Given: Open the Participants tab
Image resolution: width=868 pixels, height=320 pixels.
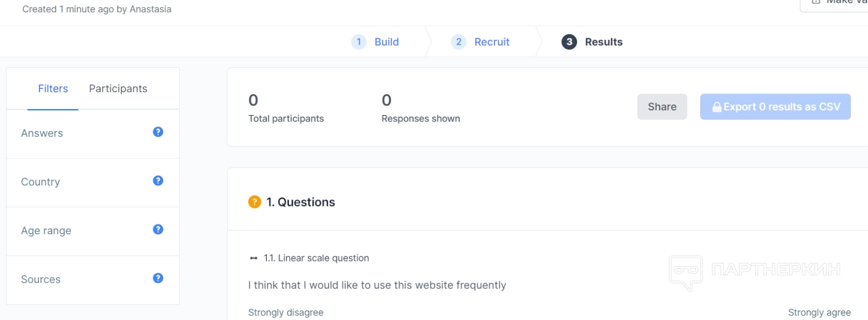Looking at the screenshot, I should 118,89.
